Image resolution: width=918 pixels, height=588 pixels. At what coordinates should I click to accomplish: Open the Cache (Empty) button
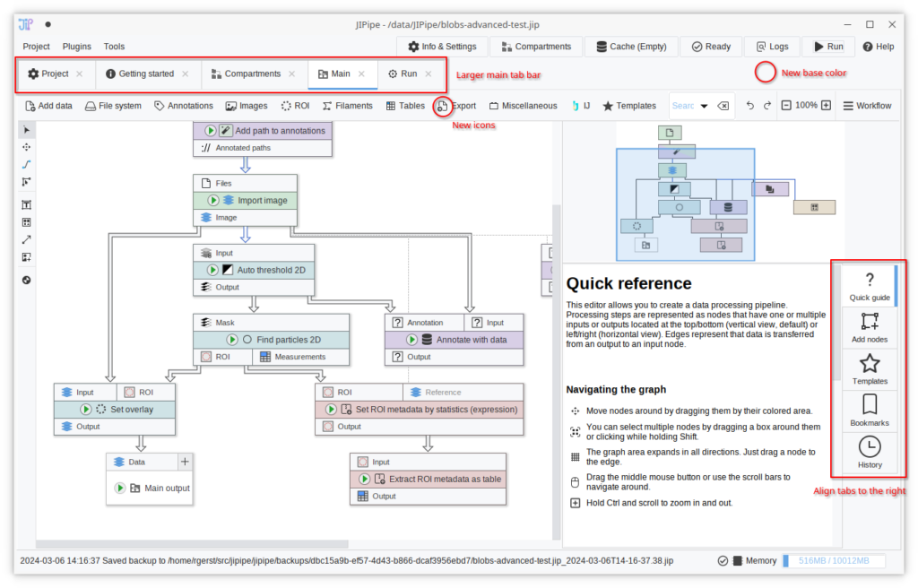point(631,47)
